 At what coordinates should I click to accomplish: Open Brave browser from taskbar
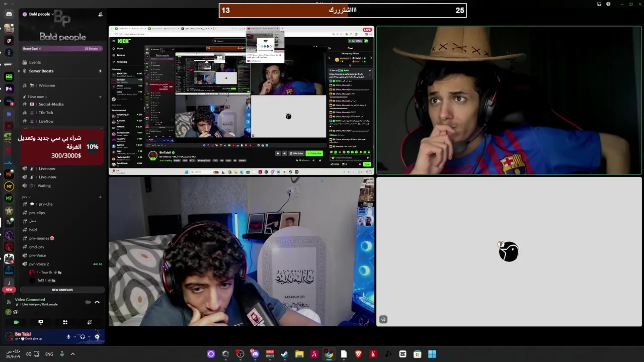point(358,354)
